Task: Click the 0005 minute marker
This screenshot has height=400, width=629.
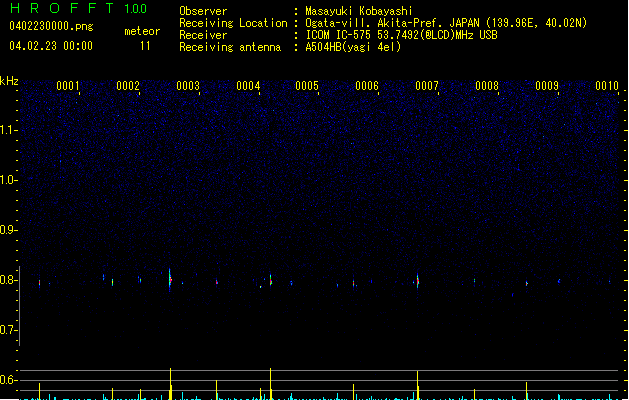Action: tap(307, 86)
